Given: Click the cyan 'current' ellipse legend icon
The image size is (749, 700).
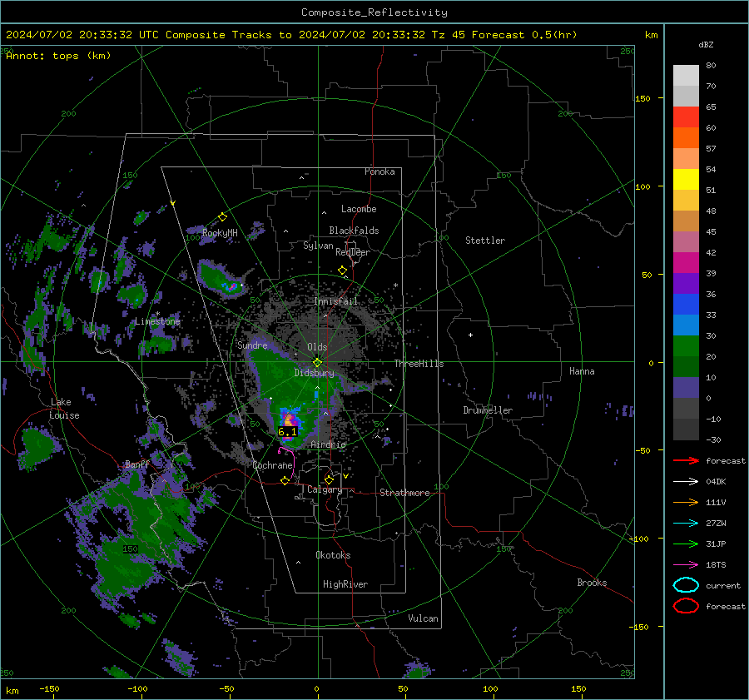Looking at the screenshot, I should [x=686, y=585].
